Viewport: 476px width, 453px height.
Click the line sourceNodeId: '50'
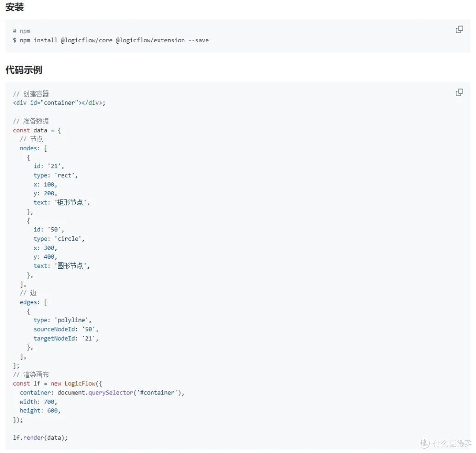point(66,329)
